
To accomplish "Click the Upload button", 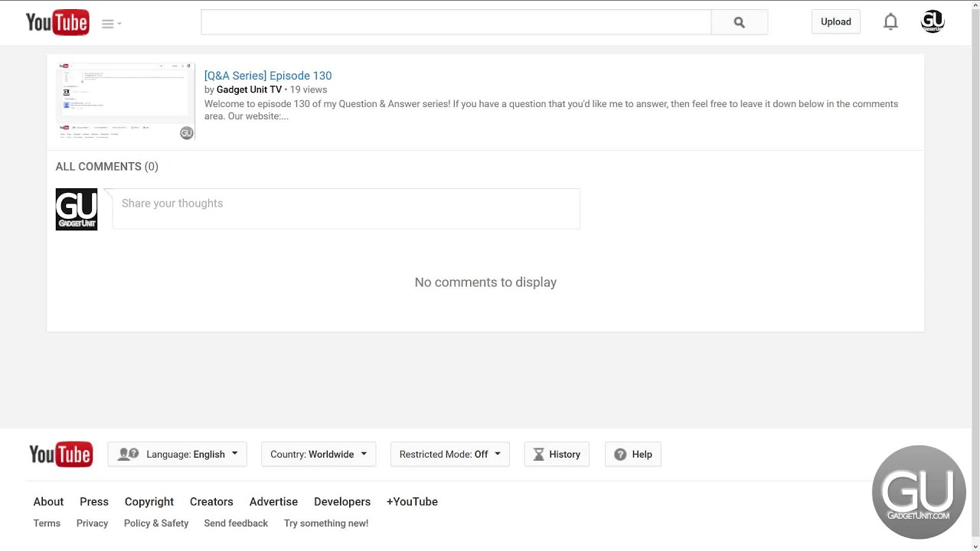I will [x=836, y=22].
